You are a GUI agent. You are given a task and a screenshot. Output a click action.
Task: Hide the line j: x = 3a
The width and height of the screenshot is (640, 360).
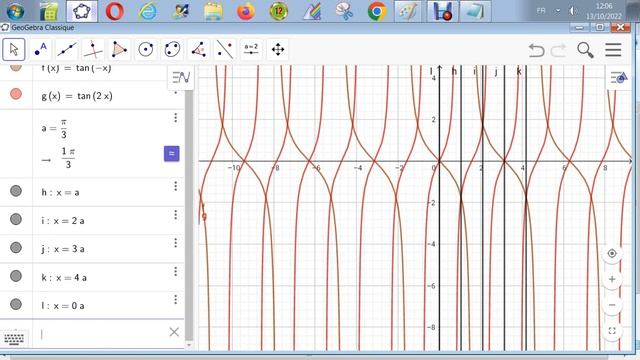[x=16, y=247]
